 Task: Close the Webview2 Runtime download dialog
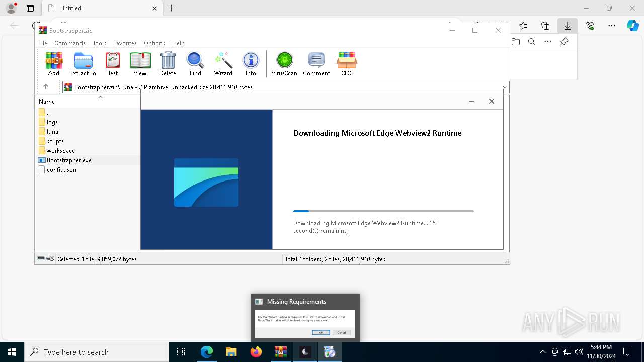pyautogui.click(x=492, y=101)
